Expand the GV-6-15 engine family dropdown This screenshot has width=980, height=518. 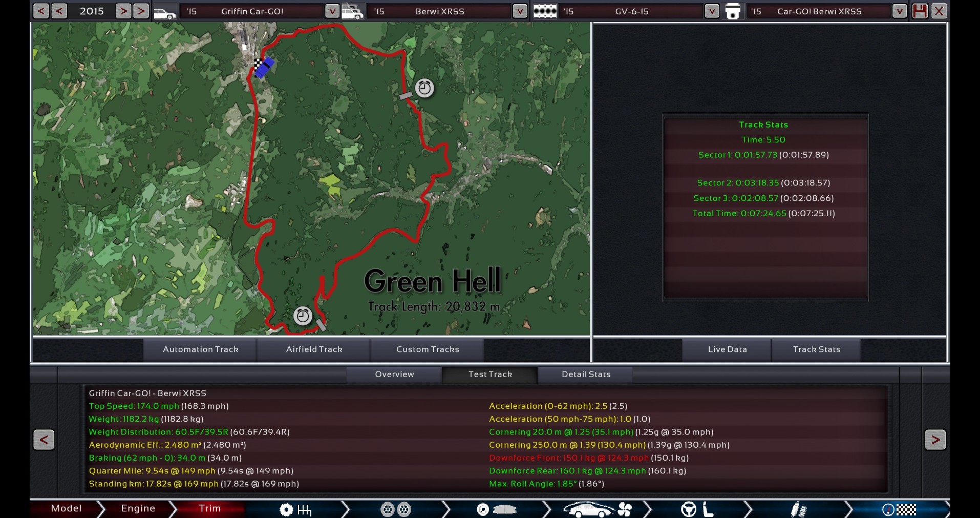pos(711,11)
